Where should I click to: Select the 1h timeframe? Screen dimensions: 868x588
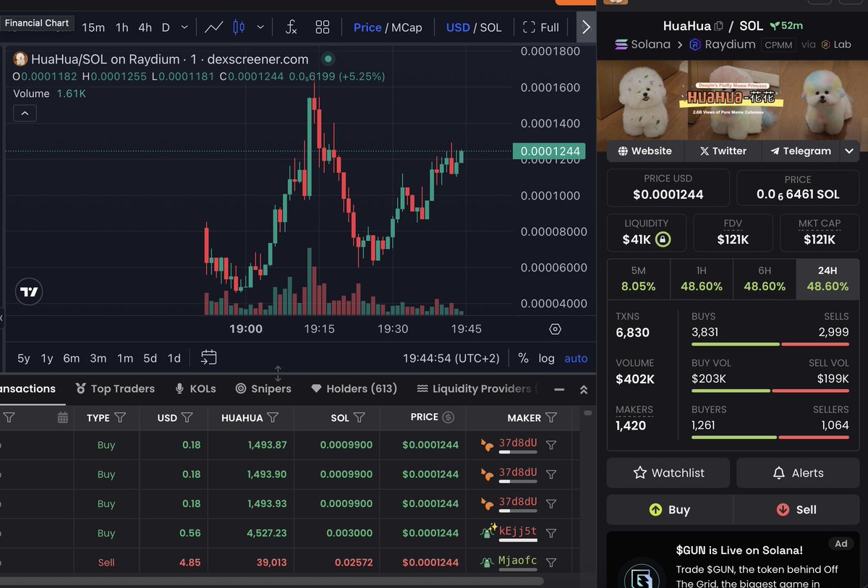click(x=122, y=27)
